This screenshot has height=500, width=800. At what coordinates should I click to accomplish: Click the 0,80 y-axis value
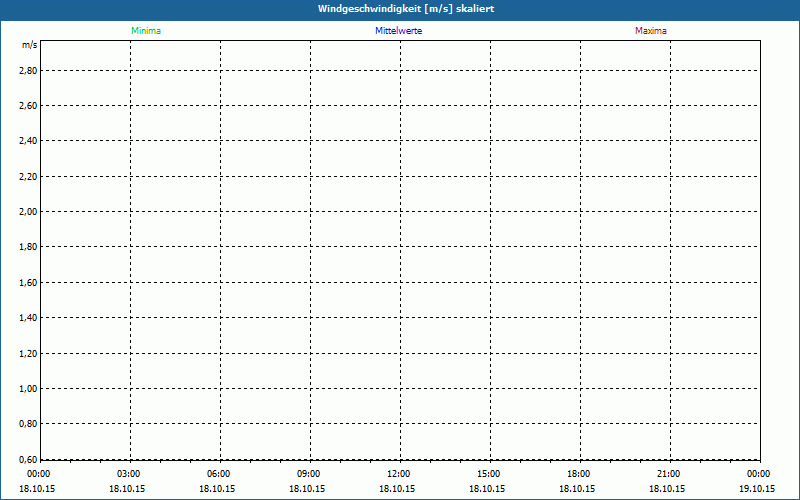(x=28, y=424)
